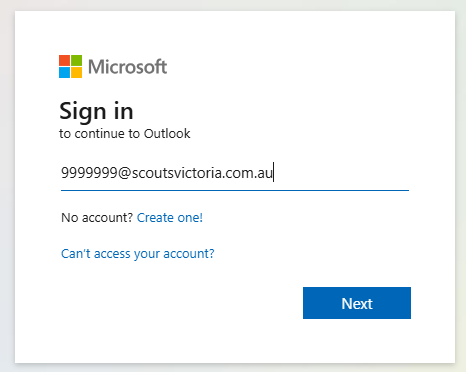Screen dimensions: 466x372
Task: Click the blue square of Microsoft logo
Action: pos(64,72)
